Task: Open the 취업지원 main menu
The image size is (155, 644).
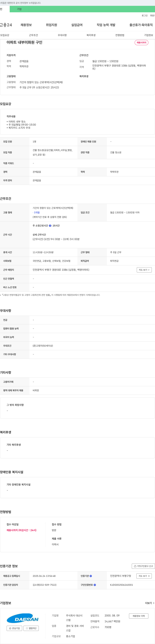Action: 52,25
